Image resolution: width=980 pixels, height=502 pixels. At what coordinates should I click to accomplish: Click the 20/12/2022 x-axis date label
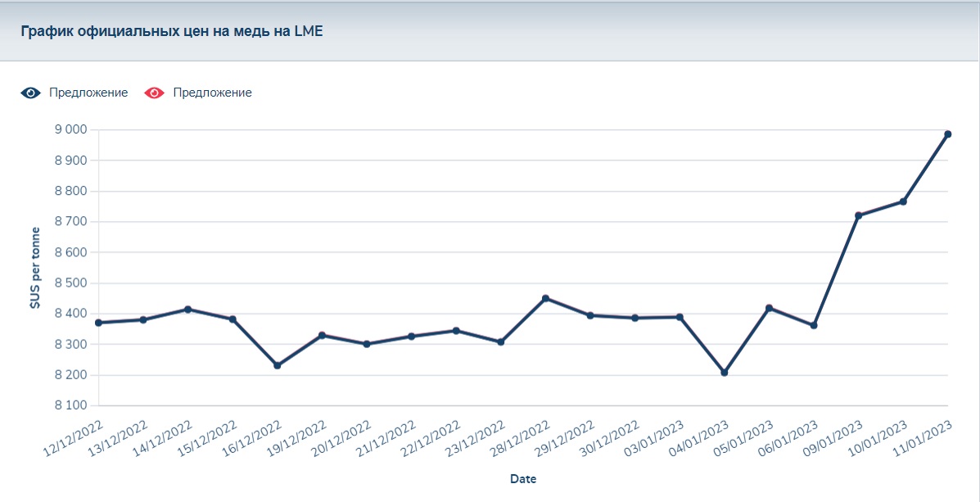tap(342, 438)
